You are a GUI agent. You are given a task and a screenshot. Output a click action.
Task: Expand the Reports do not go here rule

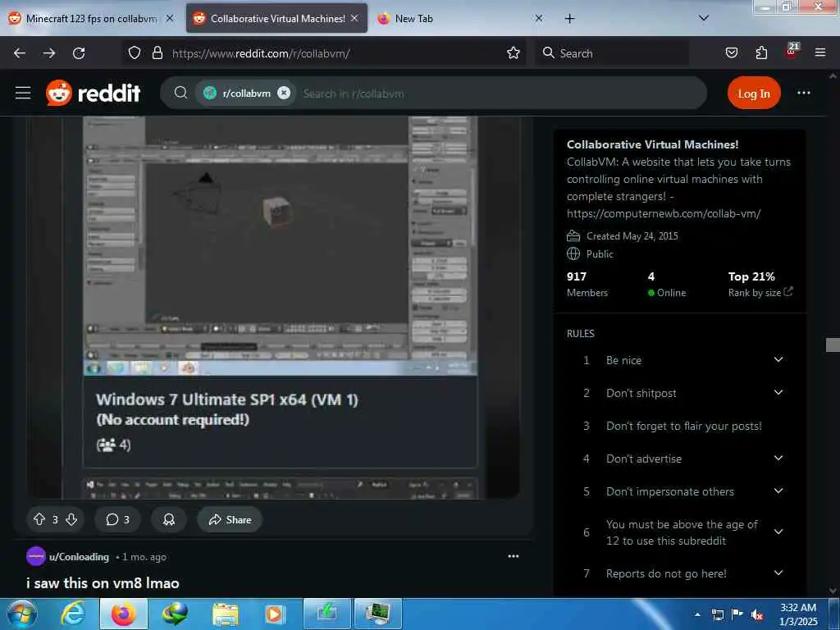[778, 573]
